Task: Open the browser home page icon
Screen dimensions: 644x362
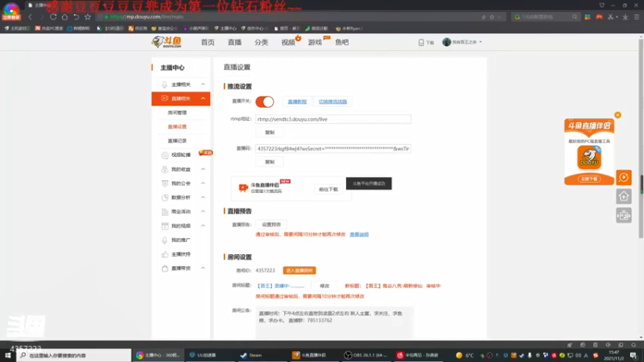Action: [x=64, y=17]
